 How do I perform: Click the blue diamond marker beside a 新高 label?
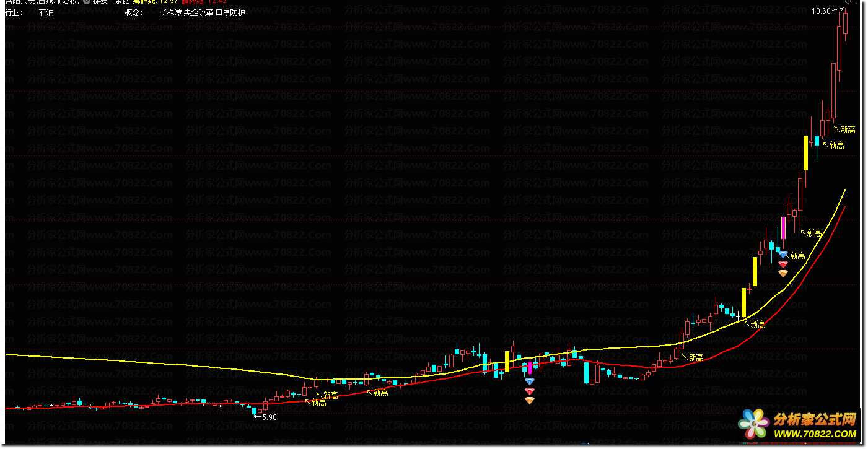pos(783,255)
